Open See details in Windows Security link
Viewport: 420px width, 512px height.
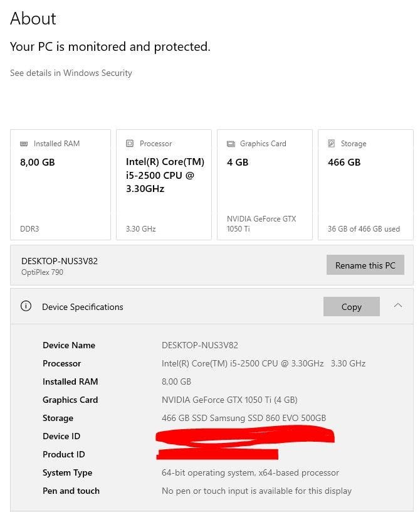tap(71, 73)
